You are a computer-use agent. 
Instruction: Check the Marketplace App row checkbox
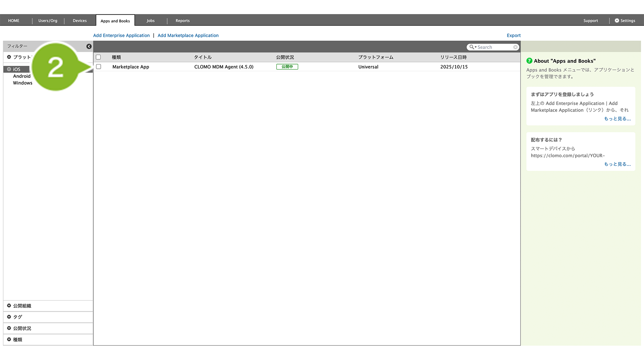click(x=98, y=67)
